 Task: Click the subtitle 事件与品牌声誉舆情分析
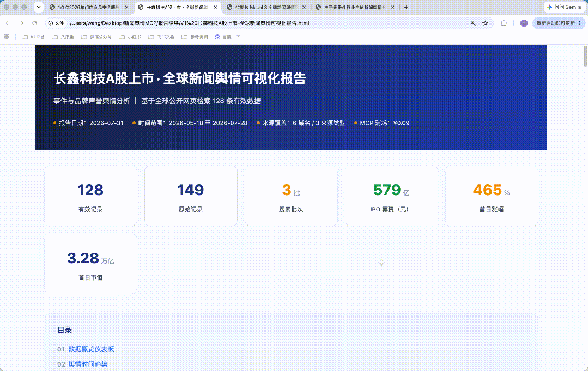(x=92, y=101)
